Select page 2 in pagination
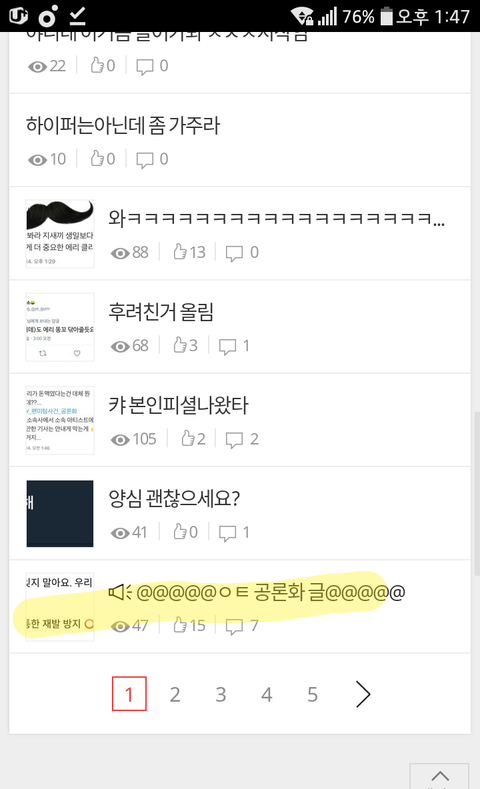The width and height of the screenshot is (480, 789). click(175, 694)
